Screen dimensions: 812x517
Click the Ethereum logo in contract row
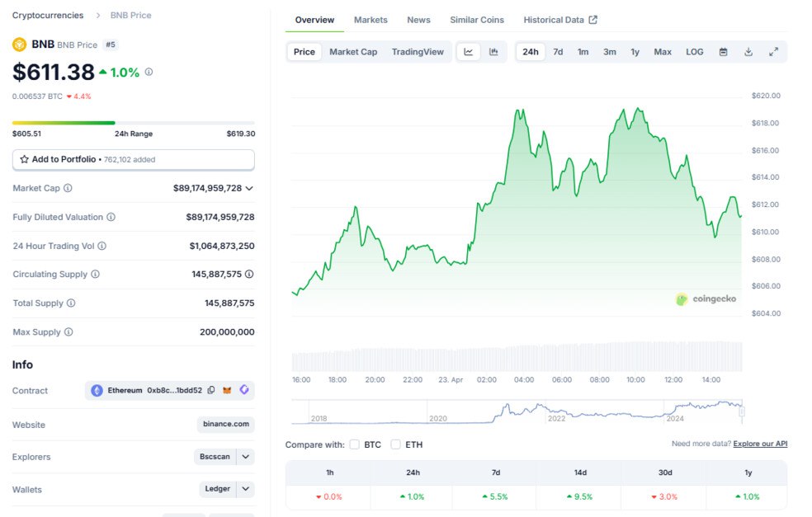(97, 390)
